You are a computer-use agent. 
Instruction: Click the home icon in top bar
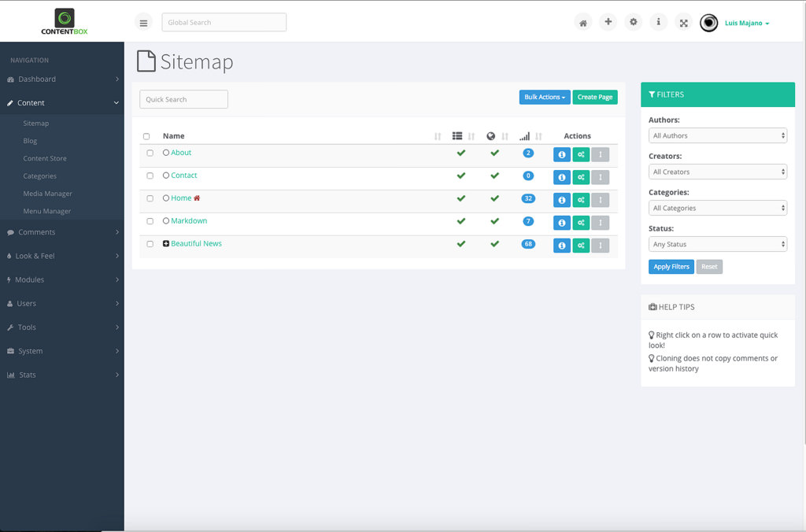pos(582,23)
